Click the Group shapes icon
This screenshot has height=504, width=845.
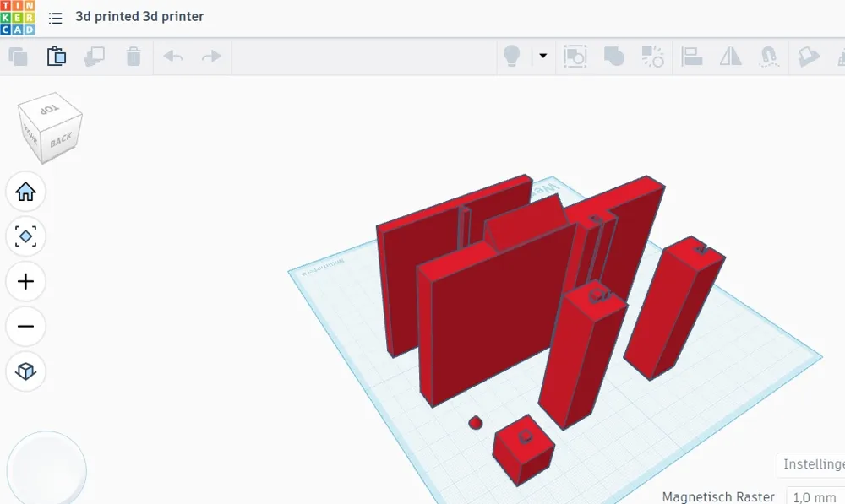coord(613,57)
